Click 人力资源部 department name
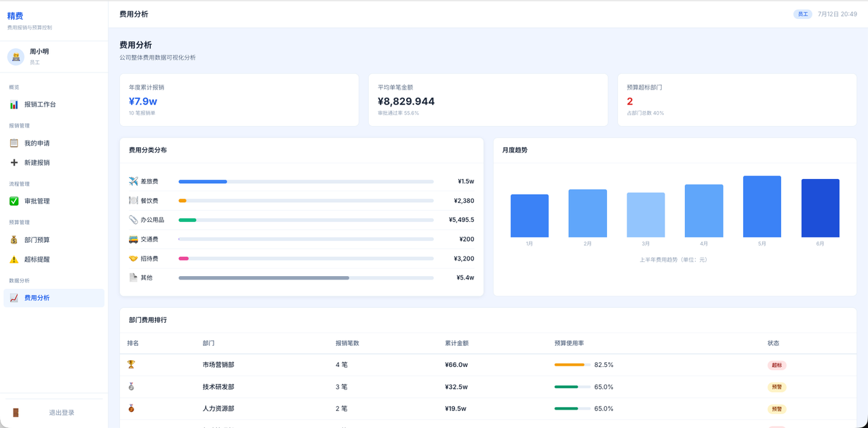This screenshot has height=428, width=868. (218, 408)
